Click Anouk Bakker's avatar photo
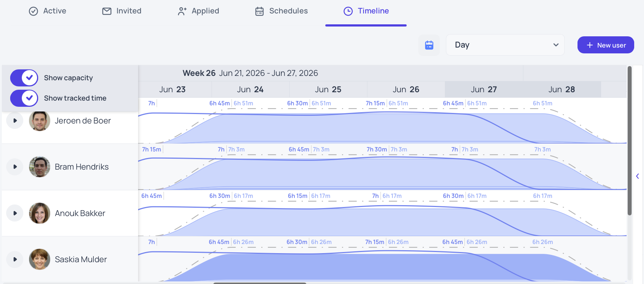This screenshot has height=284, width=644. pyautogui.click(x=40, y=213)
